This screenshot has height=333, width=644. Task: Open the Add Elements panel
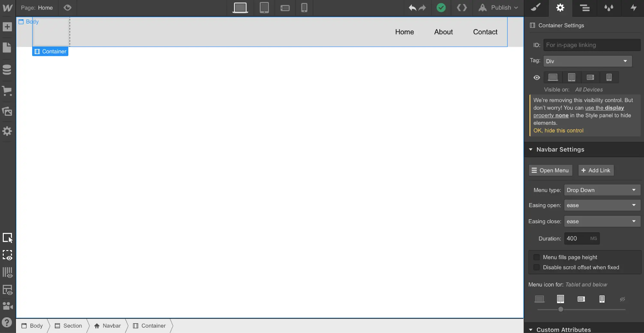pyautogui.click(x=7, y=27)
